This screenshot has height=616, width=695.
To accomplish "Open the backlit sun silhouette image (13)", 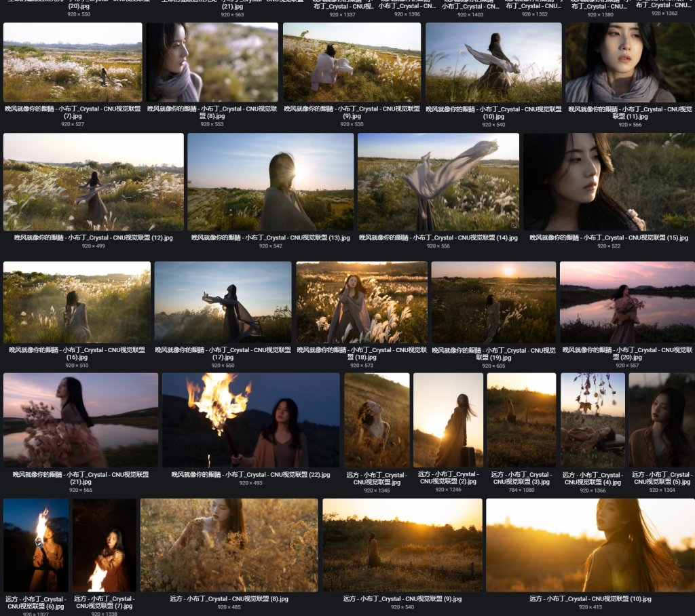I will [x=270, y=182].
